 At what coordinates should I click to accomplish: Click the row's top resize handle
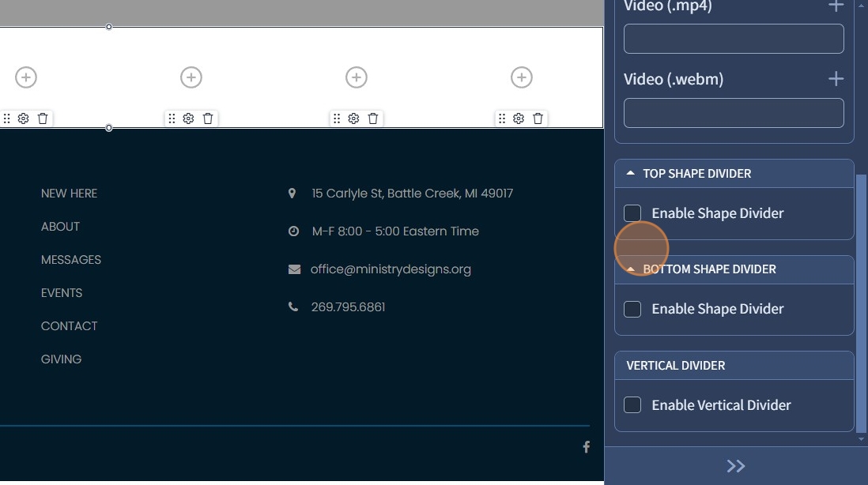(x=109, y=27)
